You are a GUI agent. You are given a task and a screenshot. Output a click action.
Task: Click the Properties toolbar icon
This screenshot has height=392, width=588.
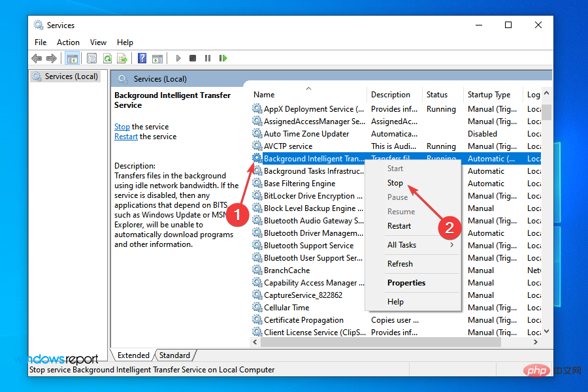(x=91, y=58)
